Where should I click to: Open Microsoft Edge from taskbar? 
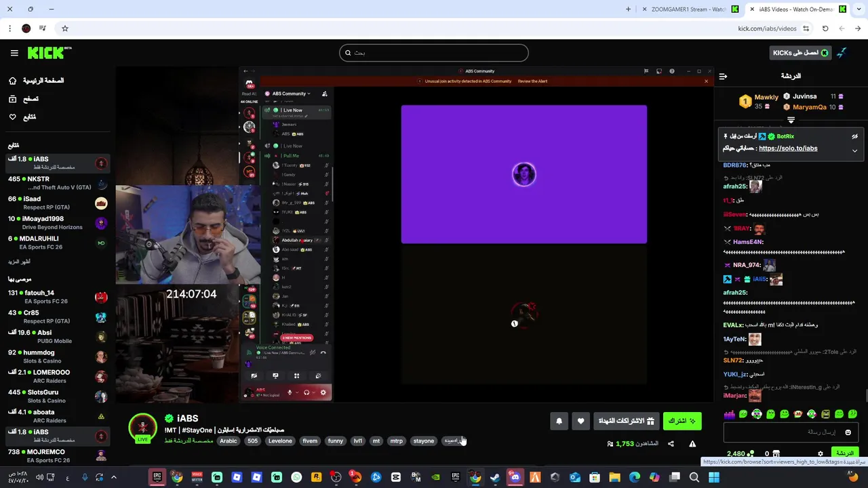point(635,477)
